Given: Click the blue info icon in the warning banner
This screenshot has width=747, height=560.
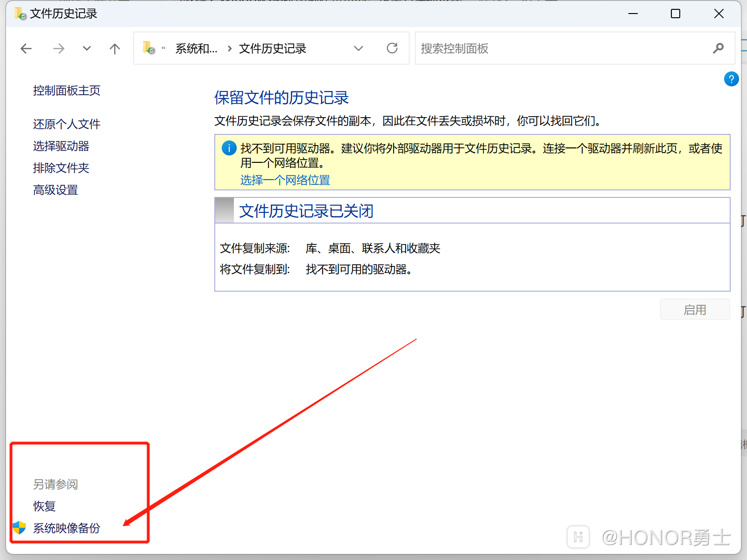Looking at the screenshot, I should pos(228,148).
